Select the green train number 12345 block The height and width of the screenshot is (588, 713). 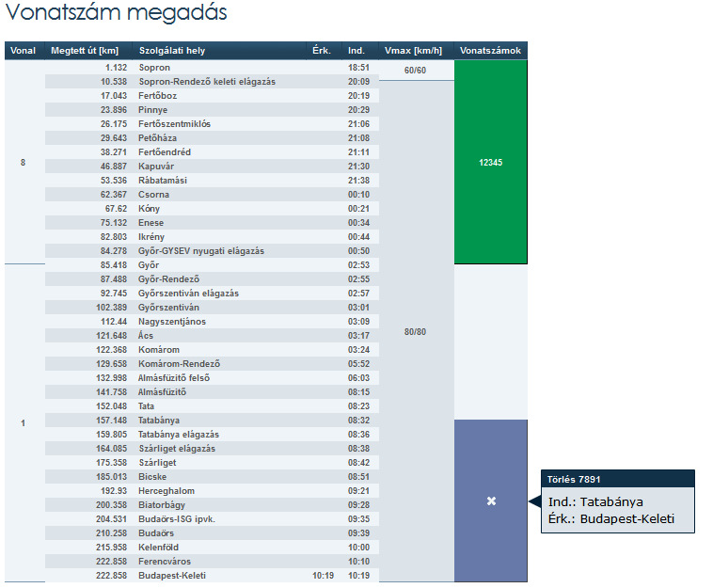point(491,162)
